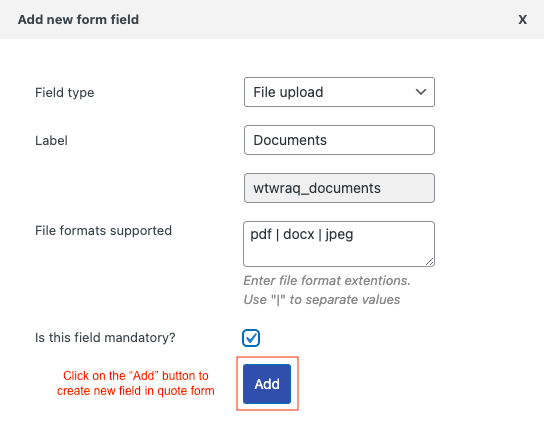This screenshot has width=544, height=441.
Task: Click the Enter file format extentions hint
Action: coord(327,280)
